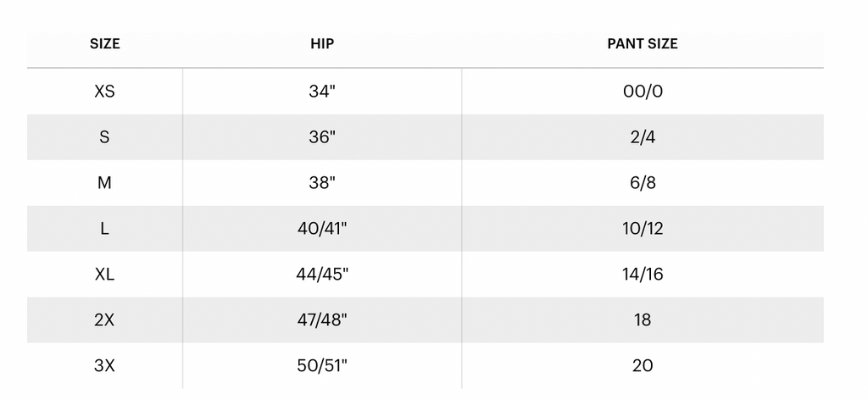The width and height of the screenshot is (868, 400).
Task: Select the XL size cell
Action: (x=105, y=275)
